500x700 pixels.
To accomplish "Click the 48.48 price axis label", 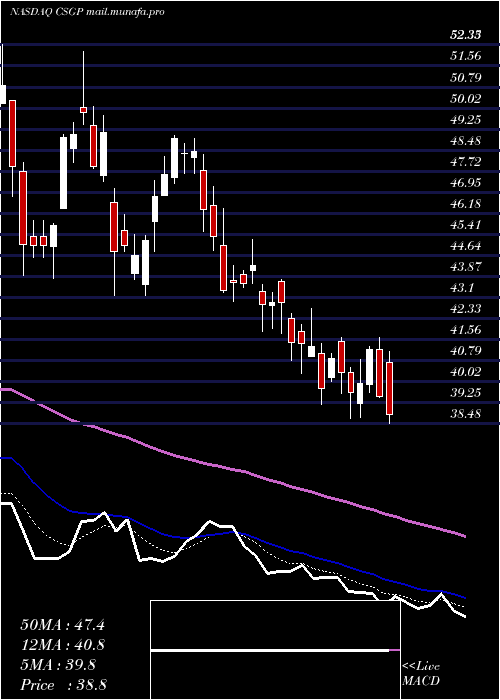I will 466,141.
